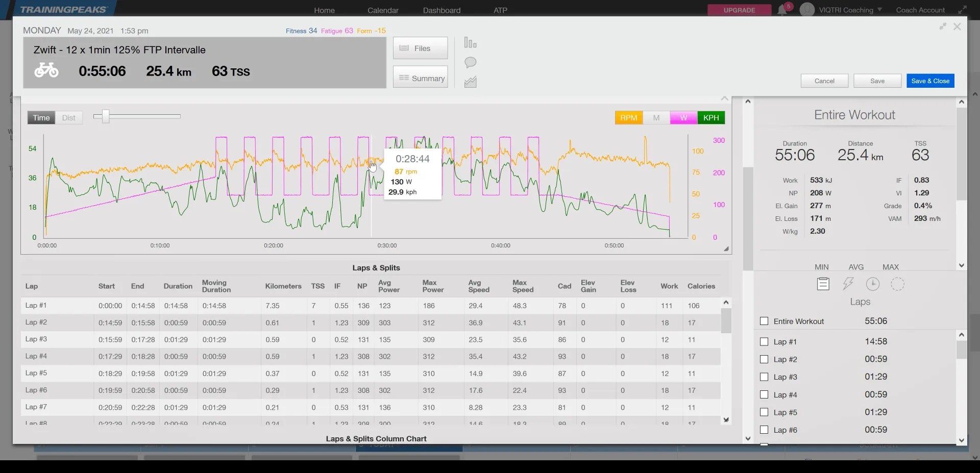This screenshot has width=980, height=473.
Task: Click the 0:55:06 duration value
Action: tap(102, 71)
